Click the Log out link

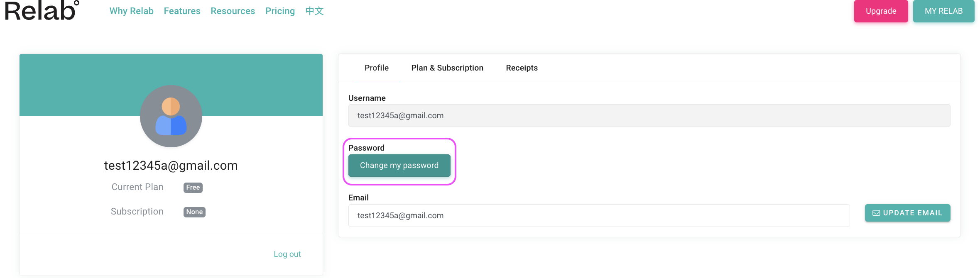pos(287,254)
